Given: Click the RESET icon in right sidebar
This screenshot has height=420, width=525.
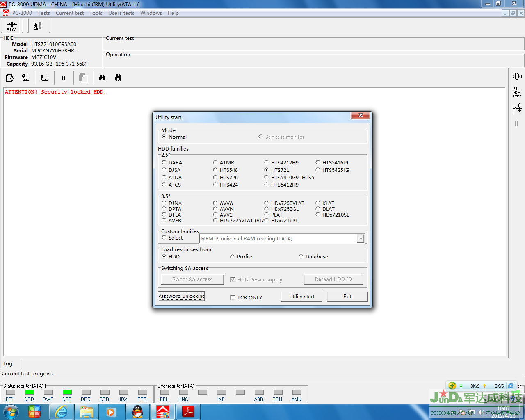Looking at the screenshot, I should click(517, 92).
